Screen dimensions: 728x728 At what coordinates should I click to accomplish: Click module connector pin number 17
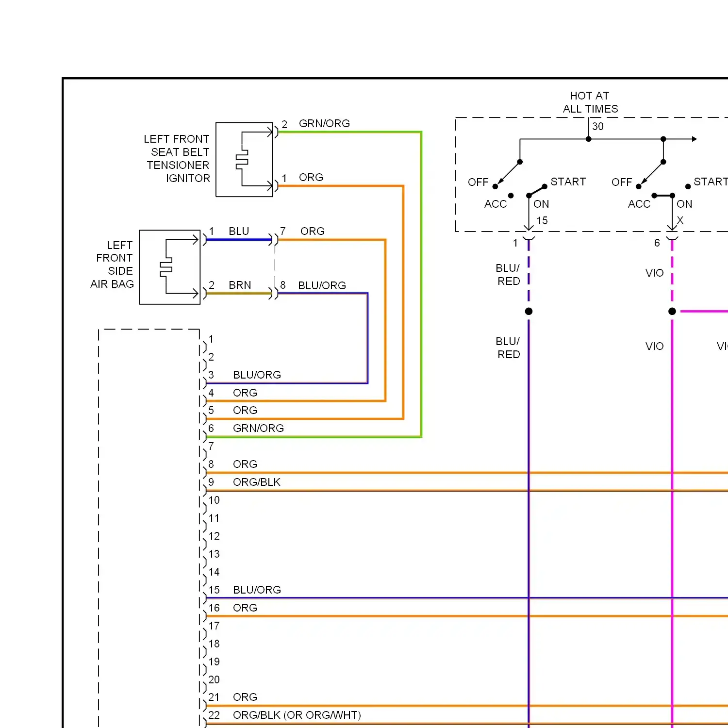coord(214,626)
